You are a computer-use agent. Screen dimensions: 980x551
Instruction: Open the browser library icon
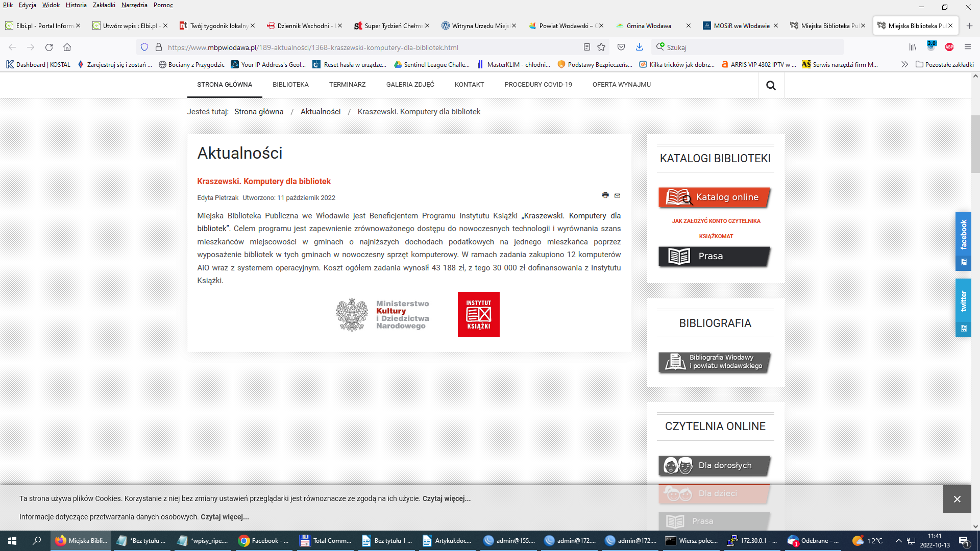[913, 47]
